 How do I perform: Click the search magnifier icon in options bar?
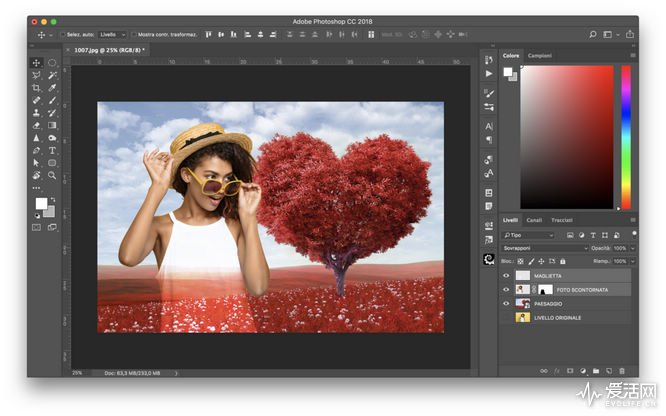tap(593, 34)
